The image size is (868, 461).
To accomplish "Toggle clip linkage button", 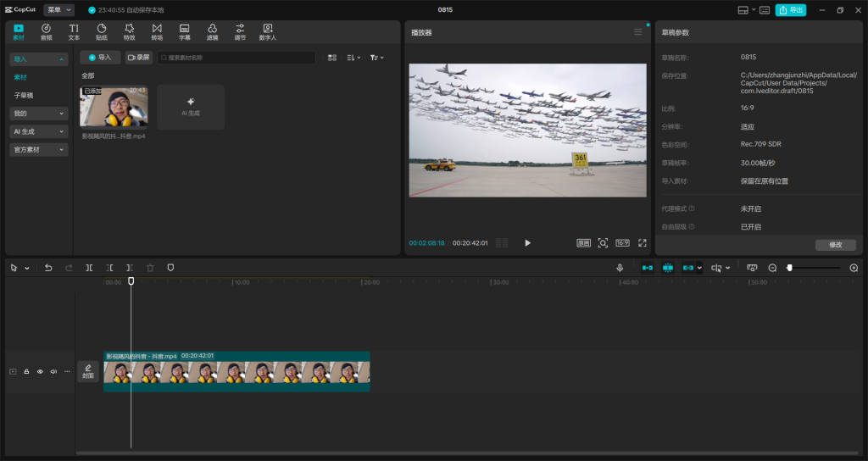I will pos(687,268).
